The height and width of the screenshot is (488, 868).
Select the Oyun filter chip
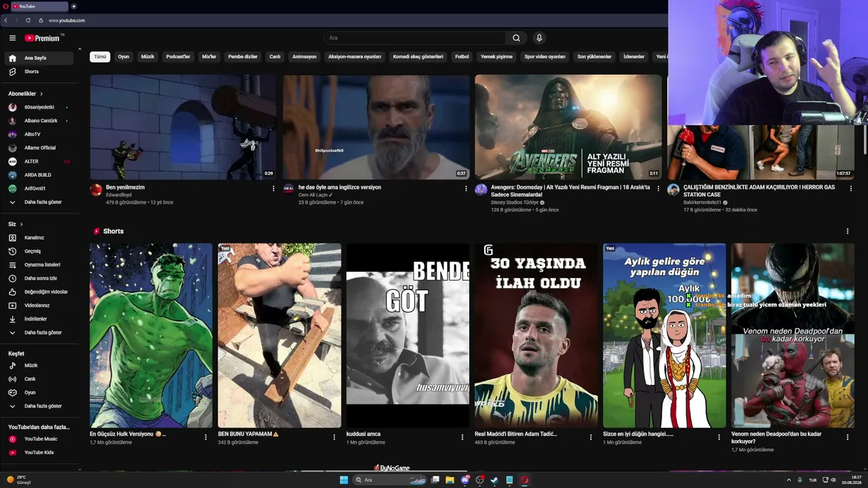[123, 57]
